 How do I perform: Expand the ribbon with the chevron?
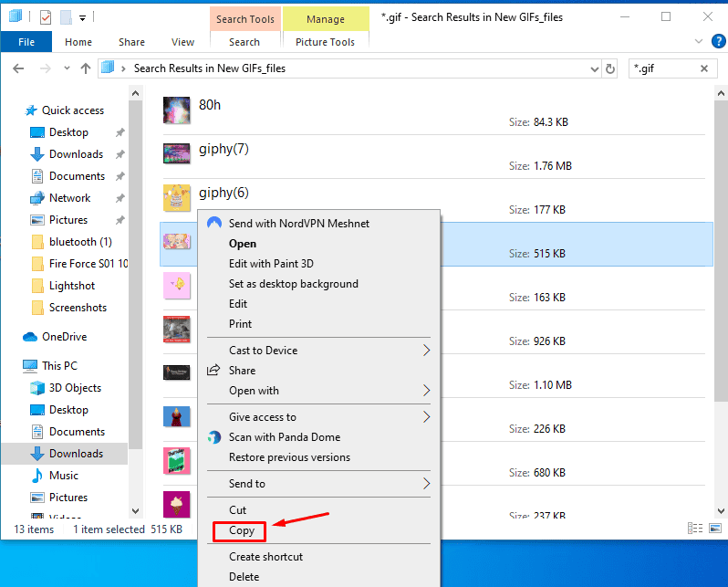point(698,41)
